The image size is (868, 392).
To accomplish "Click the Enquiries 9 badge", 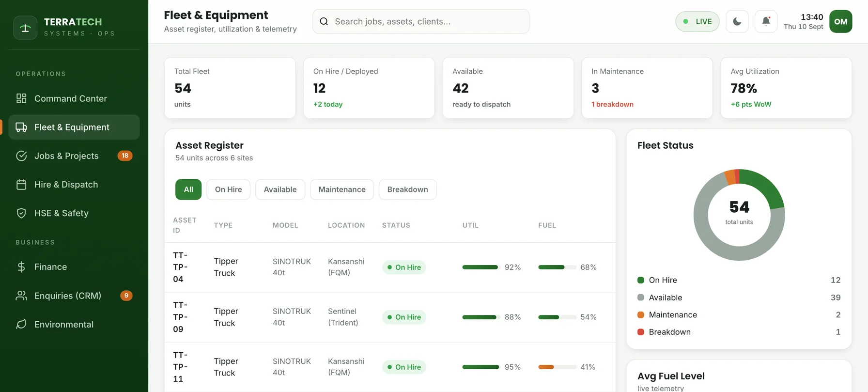I will coord(126,295).
